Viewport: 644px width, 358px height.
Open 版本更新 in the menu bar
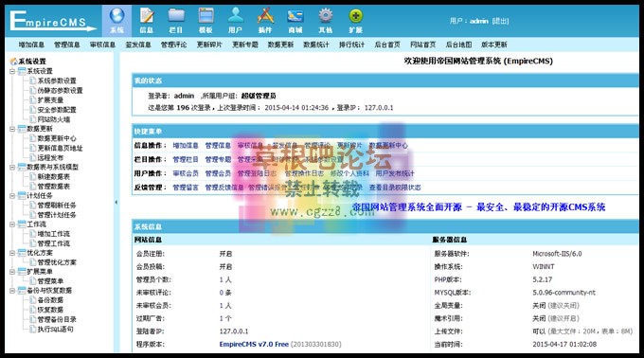[x=494, y=45]
